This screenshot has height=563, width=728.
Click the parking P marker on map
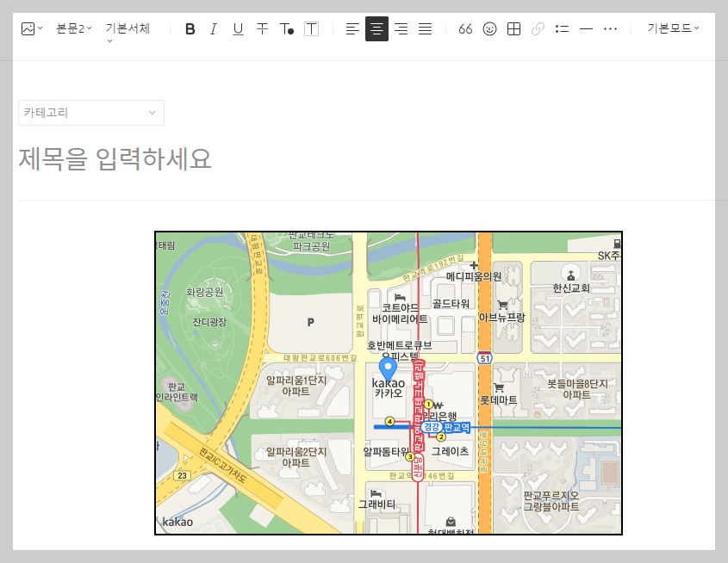(311, 322)
